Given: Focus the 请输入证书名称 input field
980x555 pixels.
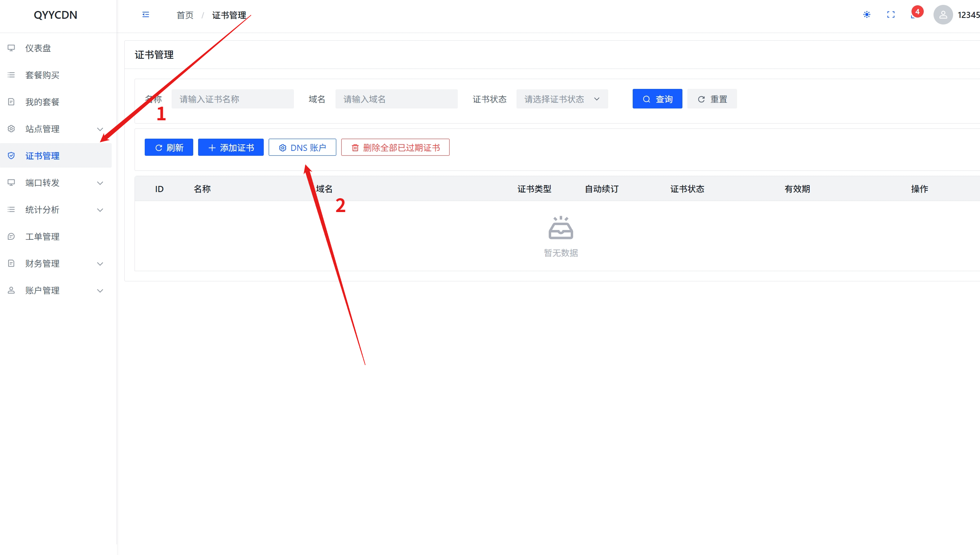Looking at the screenshot, I should [232, 99].
